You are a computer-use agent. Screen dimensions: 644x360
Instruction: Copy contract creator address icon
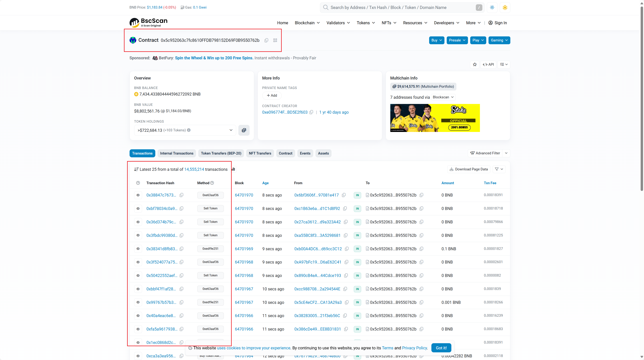(311, 112)
